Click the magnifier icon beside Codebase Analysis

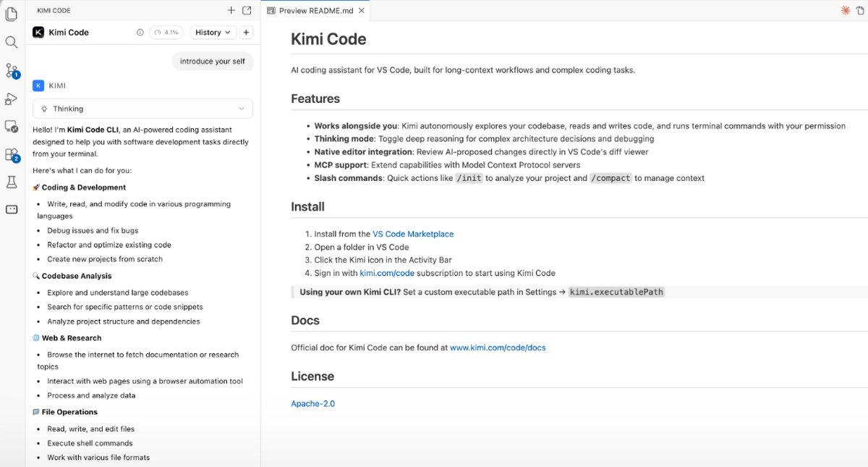click(x=36, y=276)
